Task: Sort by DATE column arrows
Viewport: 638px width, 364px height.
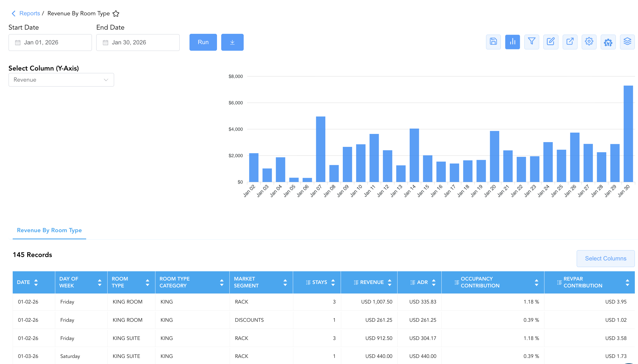Action: [x=36, y=282]
